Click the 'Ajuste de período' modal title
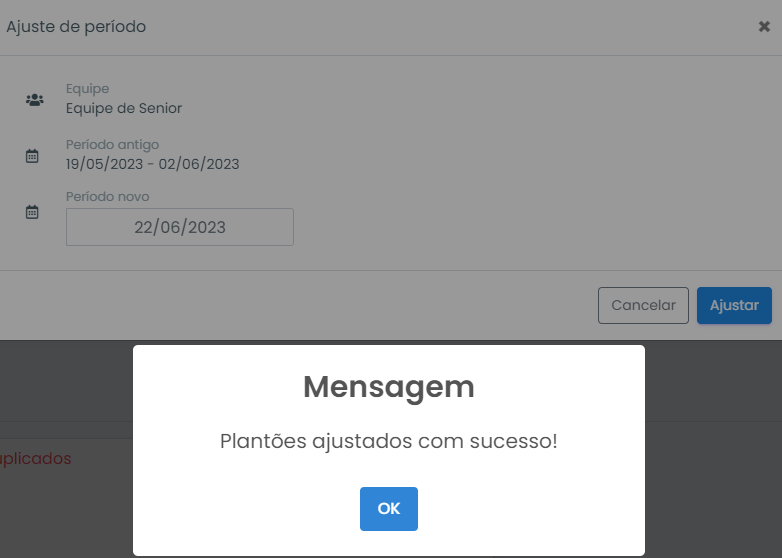782x558 pixels. [x=76, y=26]
